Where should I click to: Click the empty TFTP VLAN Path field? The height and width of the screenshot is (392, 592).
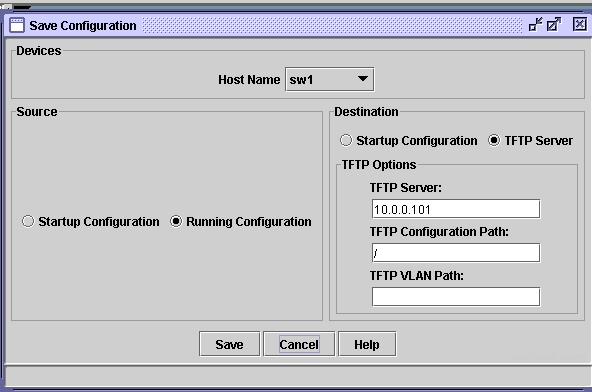point(456,296)
